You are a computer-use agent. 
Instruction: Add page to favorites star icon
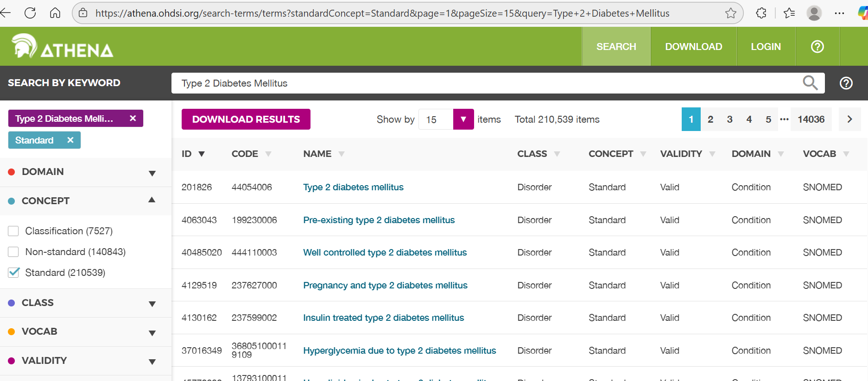click(731, 13)
